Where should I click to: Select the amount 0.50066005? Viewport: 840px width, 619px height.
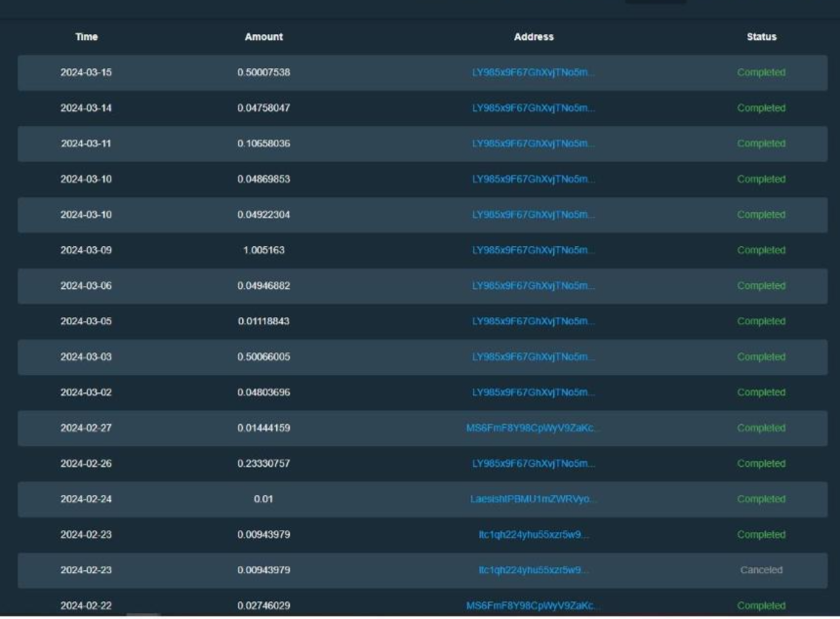263,357
